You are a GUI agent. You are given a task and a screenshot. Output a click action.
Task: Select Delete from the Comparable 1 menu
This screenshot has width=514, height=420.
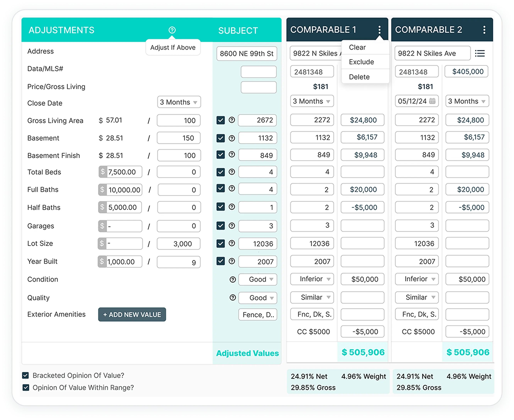(365, 77)
